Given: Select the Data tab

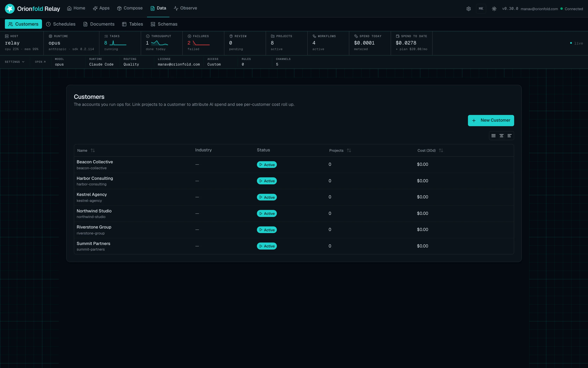Looking at the screenshot, I should tap(158, 8).
